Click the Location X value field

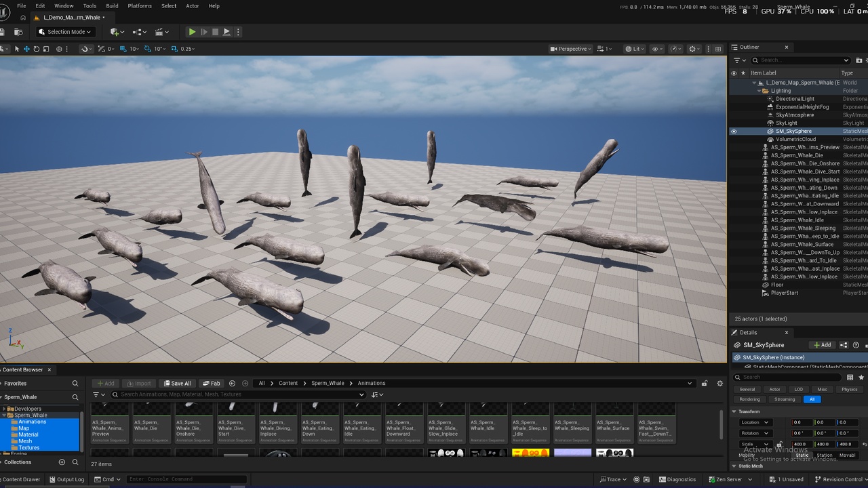[802, 422]
